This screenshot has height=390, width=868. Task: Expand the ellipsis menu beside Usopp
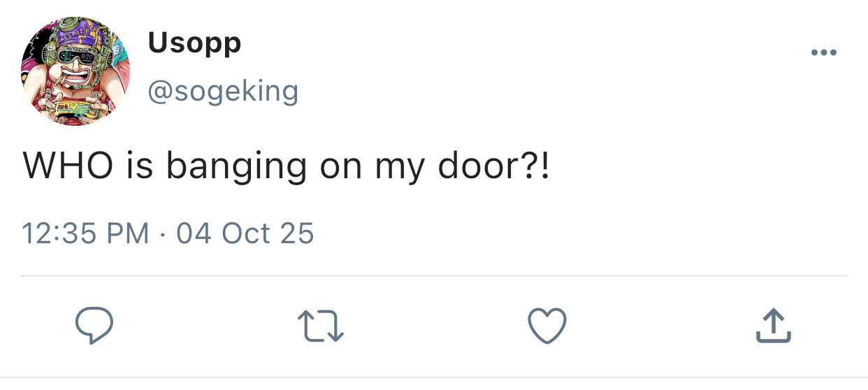(823, 53)
